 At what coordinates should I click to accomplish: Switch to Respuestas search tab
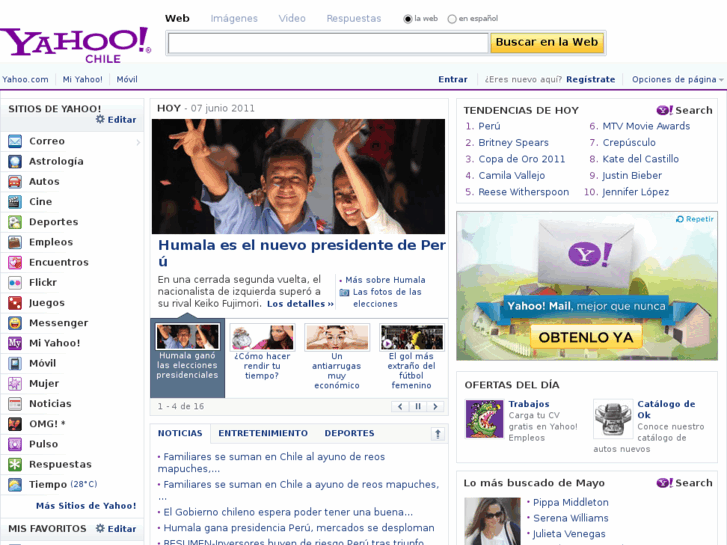click(354, 19)
